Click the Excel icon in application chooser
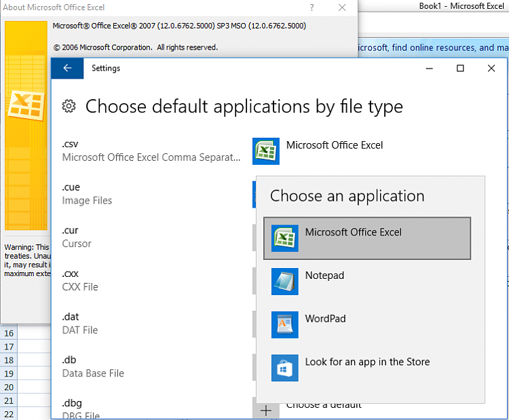The width and height of the screenshot is (509, 420). [x=284, y=238]
